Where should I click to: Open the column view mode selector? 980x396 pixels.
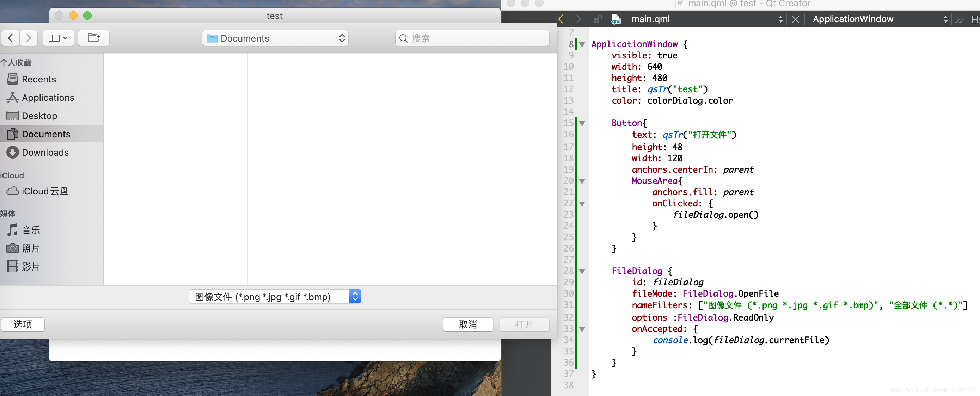[x=58, y=38]
